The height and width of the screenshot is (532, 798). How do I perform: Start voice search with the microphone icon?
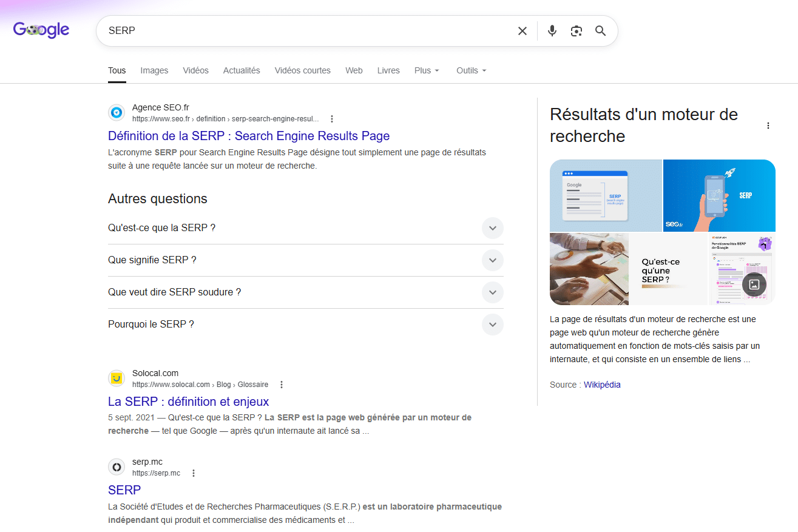tap(552, 31)
